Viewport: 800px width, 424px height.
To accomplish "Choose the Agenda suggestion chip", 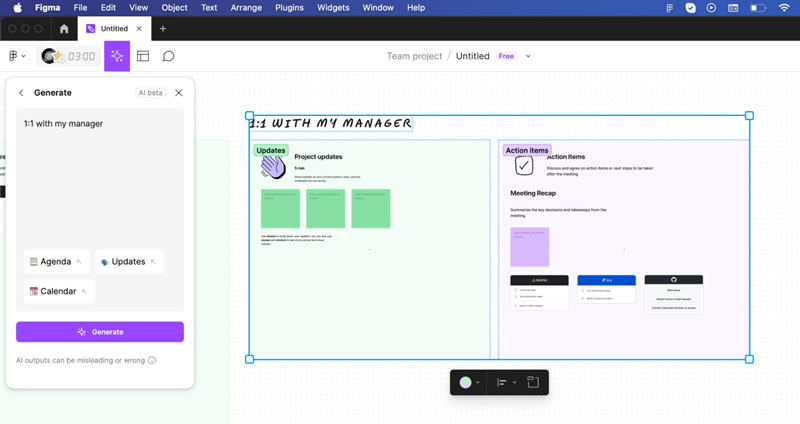I will point(56,262).
